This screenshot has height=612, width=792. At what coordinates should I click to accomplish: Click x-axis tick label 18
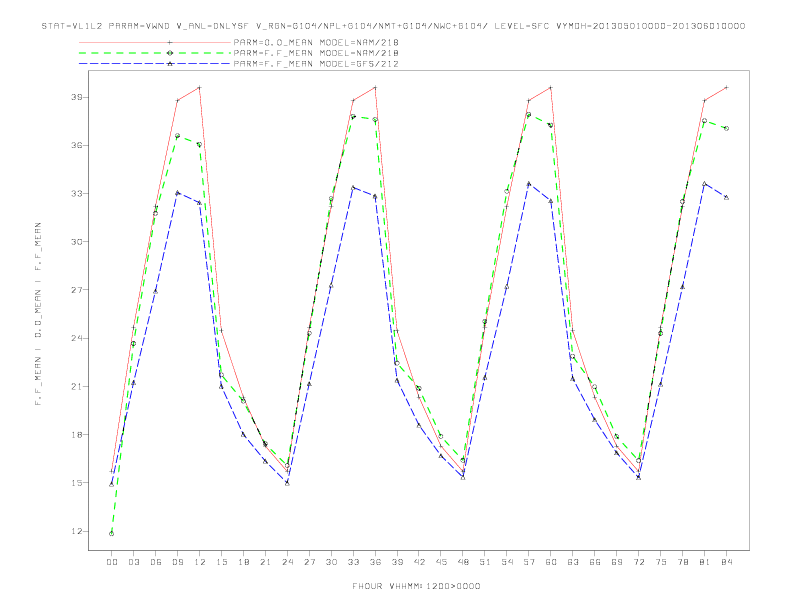click(x=243, y=562)
